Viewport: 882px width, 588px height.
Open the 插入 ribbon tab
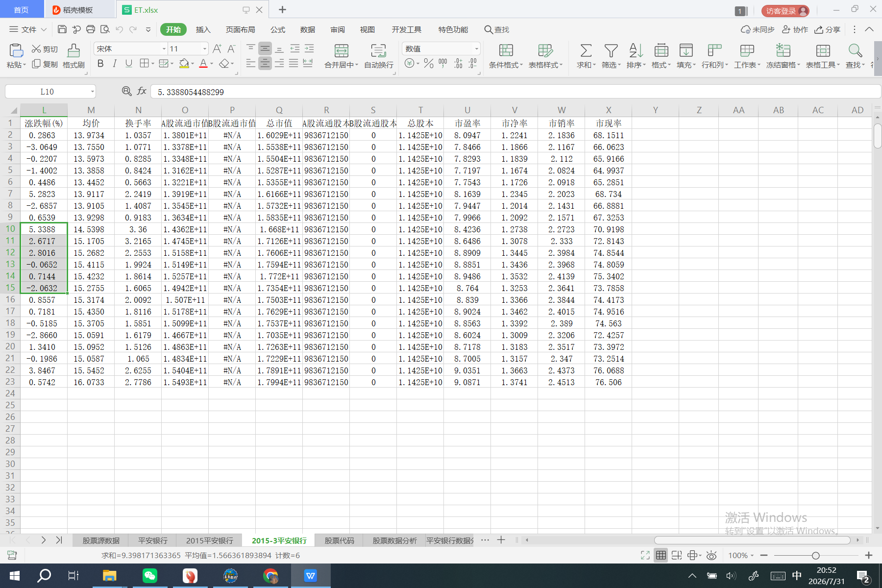(203, 29)
